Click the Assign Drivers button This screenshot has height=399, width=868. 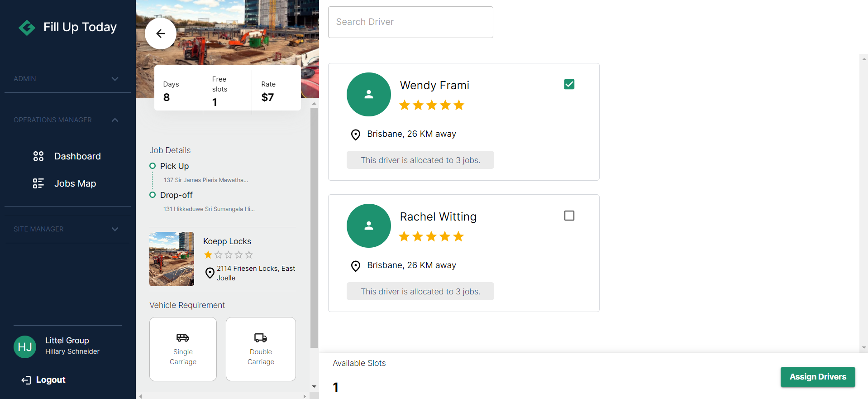[818, 377]
